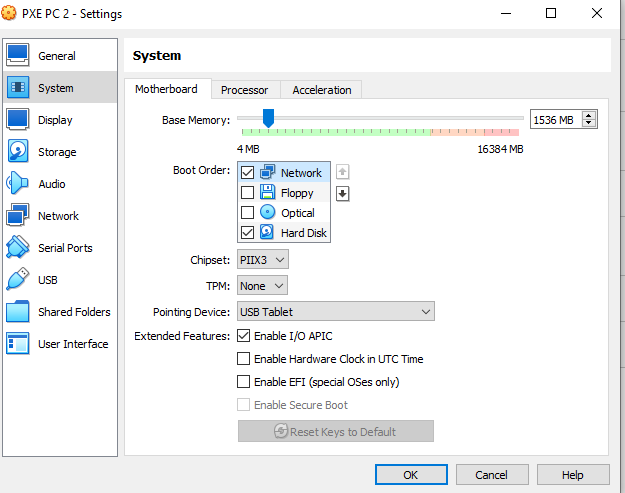Toggle Enable EFI (special OSes only)
Viewport: 625px width, 493px height.
pyautogui.click(x=243, y=382)
